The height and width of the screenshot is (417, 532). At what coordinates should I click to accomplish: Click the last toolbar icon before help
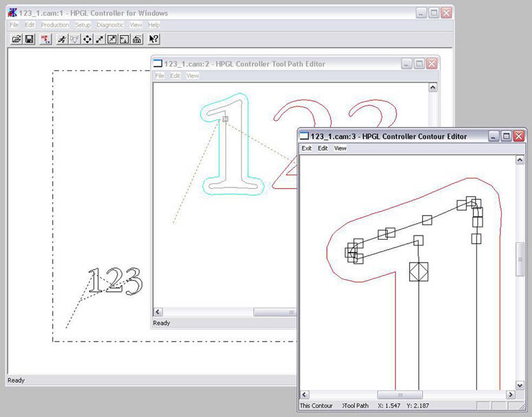tap(137, 39)
